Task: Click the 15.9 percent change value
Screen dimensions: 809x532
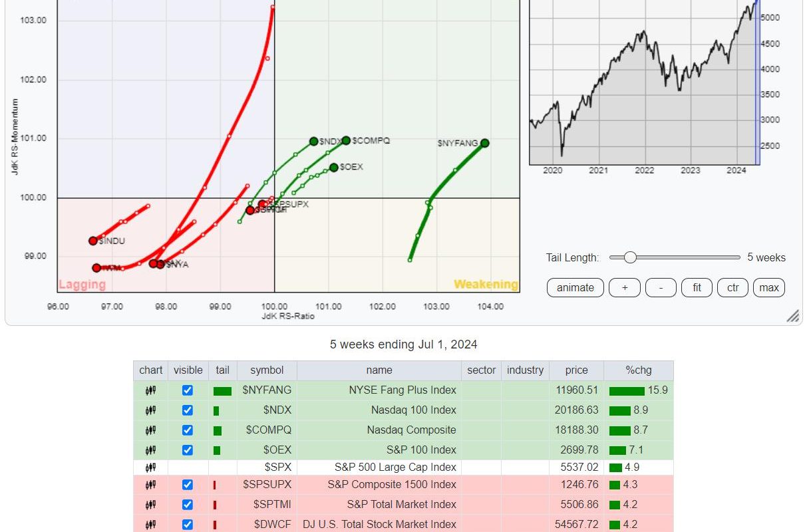Action: tap(659, 390)
